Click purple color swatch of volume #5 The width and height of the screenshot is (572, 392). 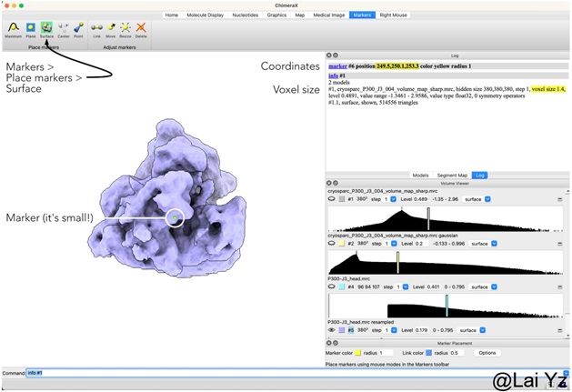coord(342,330)
